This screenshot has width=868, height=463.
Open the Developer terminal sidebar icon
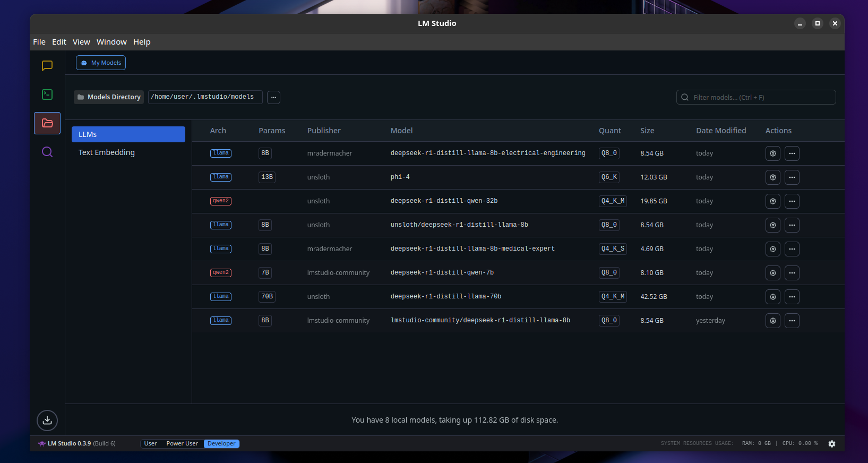pyautogui.click(x=47, y=95)
